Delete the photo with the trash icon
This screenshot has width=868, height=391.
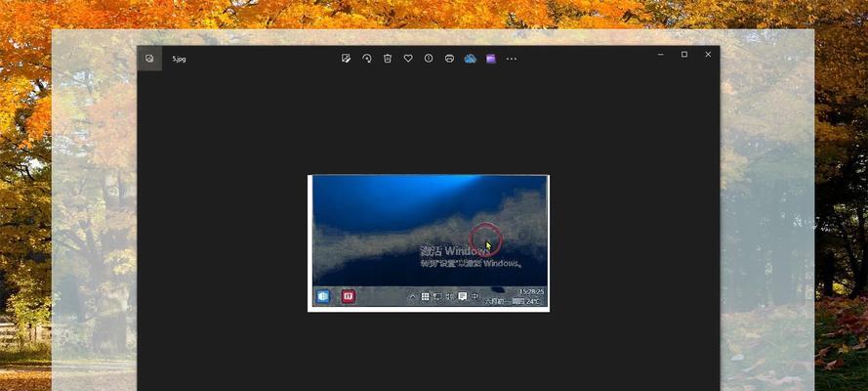pyautogui.click(x=388, y=58)
